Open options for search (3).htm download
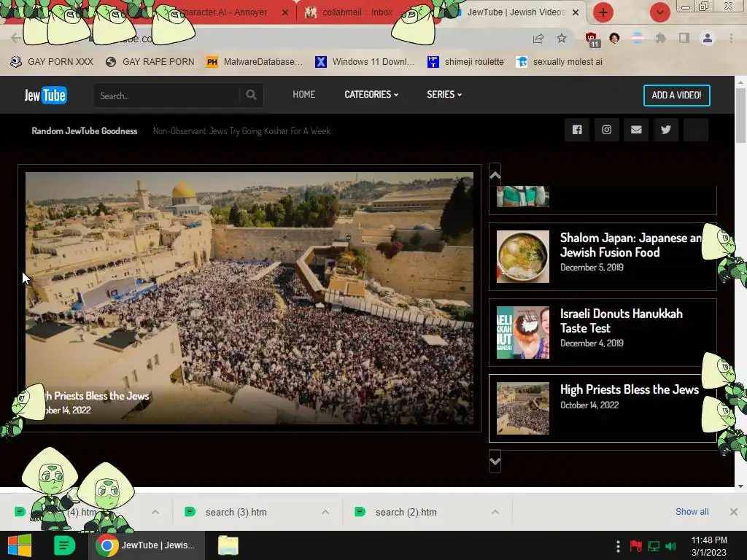The height and width of the screenshot is (560, 747). (325, 512)
